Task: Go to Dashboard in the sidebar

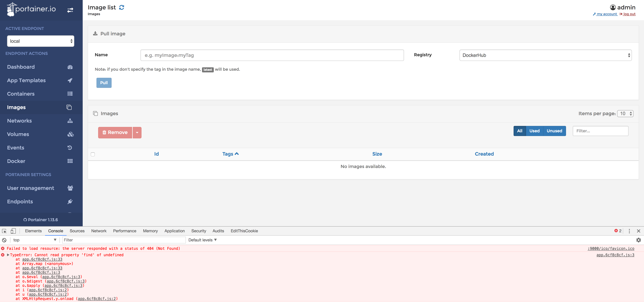Action: pyautogui.click(x=41, y=67)
